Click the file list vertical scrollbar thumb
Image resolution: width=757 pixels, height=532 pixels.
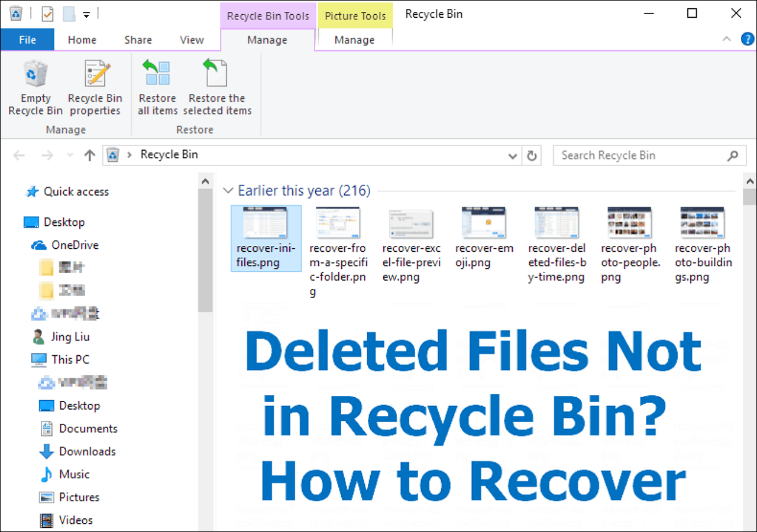[x=750, y=197]
